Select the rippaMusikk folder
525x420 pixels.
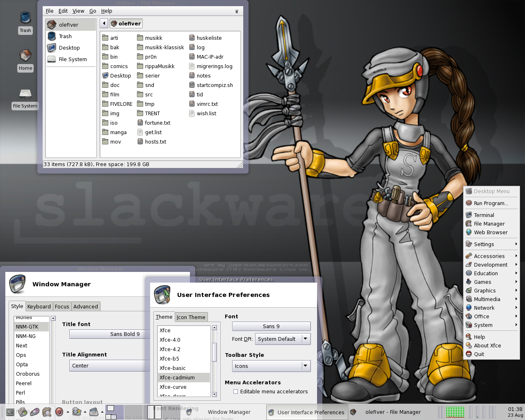click(x=156, y=66)
